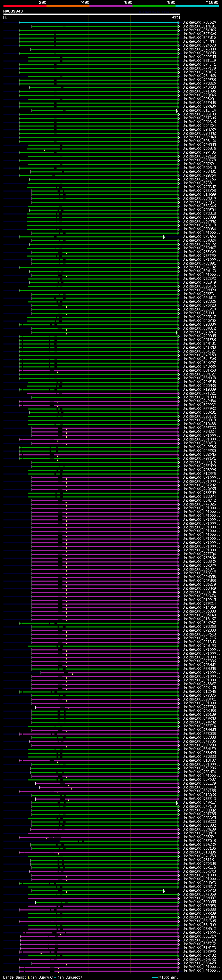Open hit UniRef100_B4FNM4
222x980 pixels.
tap(199, 41)
